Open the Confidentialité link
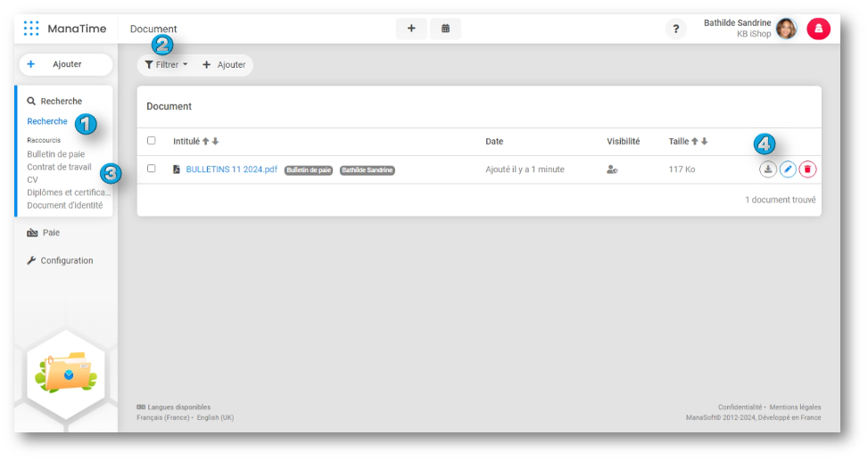868x460 pixels. (x=740, y=407)
